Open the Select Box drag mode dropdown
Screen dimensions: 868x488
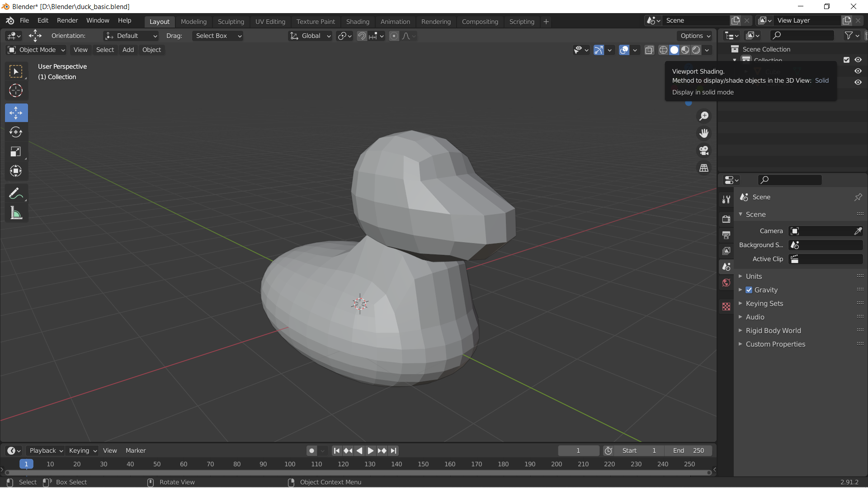217,36
